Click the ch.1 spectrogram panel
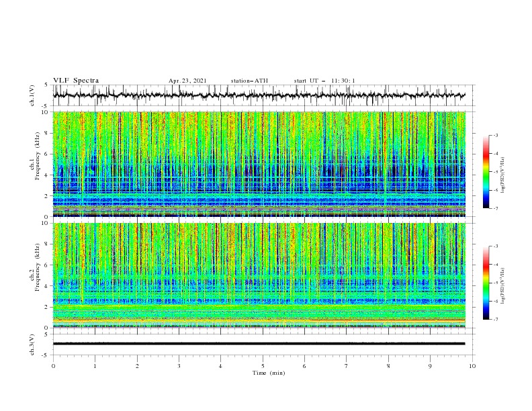The width and height of the screenshot is (532, 411). 259,164
